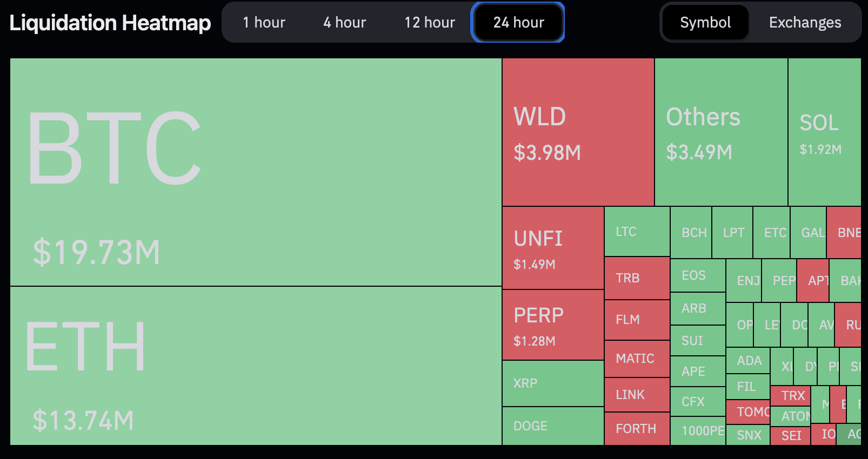
Task: Click the red LINK tile
Action: tap(637, 395)
